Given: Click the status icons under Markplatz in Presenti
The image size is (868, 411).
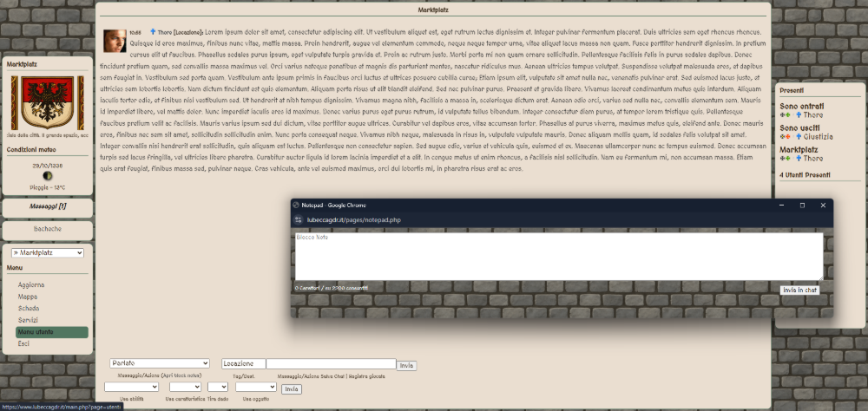Looking at the screenshot, I should click(785, 159).
